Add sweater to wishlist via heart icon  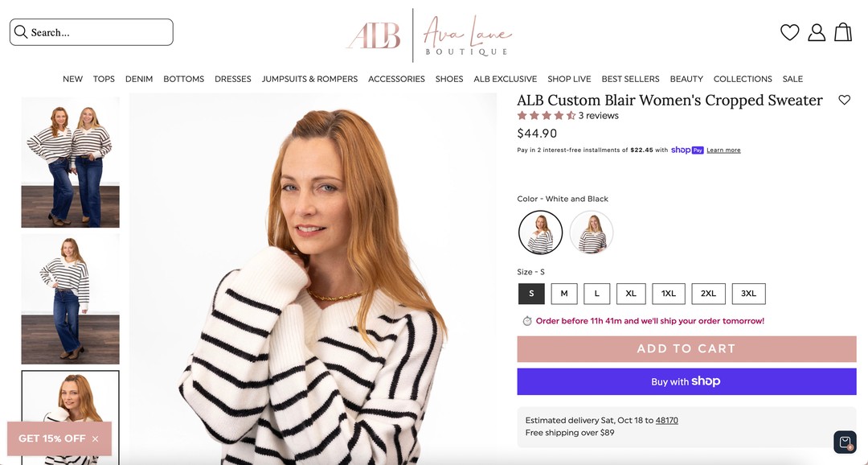tap(844, 100)
